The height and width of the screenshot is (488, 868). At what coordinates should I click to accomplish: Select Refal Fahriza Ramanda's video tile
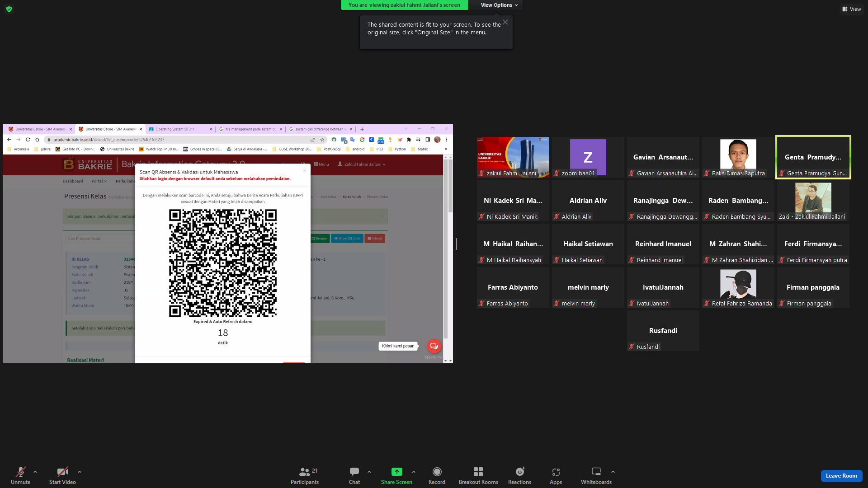[738, 287]
